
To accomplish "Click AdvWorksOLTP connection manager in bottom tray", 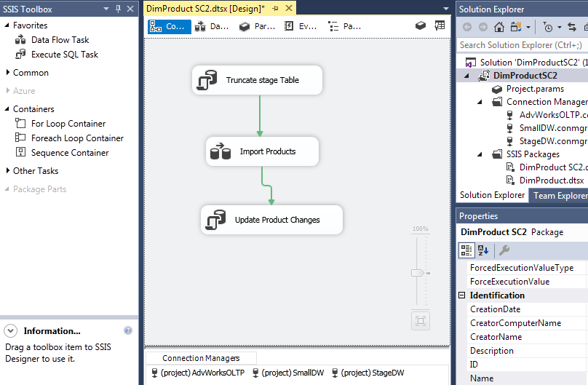I will click(198, 373).
